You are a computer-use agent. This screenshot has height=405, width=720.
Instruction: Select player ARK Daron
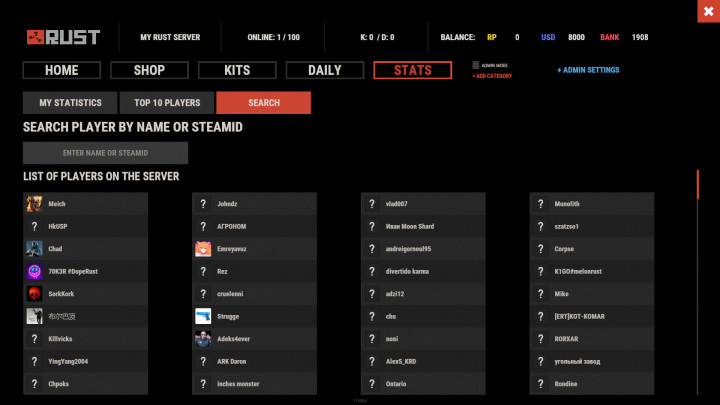point(254,361)
